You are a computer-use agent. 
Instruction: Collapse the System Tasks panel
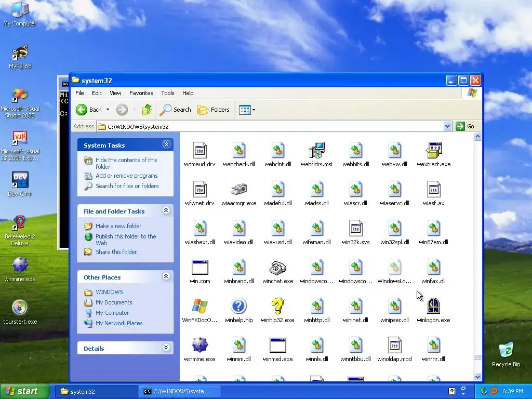(166, 144)
